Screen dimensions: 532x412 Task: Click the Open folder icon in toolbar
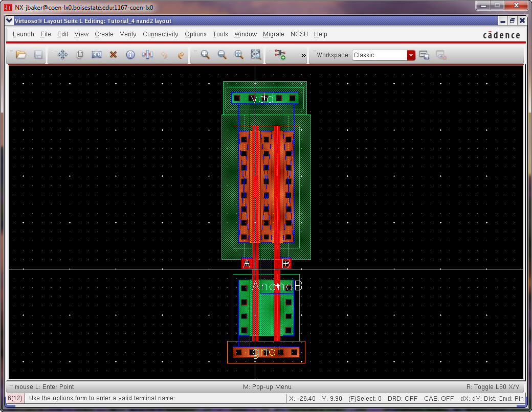21,55
